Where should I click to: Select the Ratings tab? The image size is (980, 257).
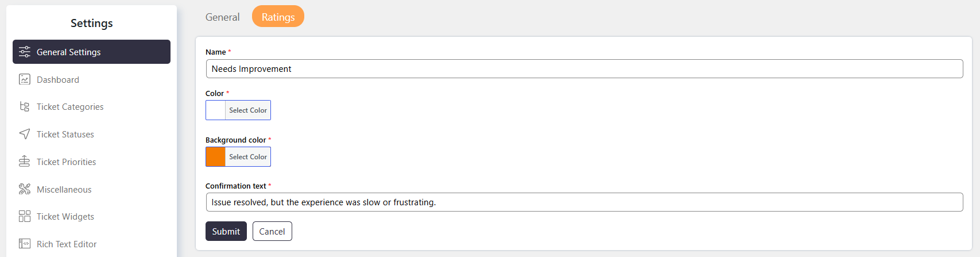tap(278, 17)
